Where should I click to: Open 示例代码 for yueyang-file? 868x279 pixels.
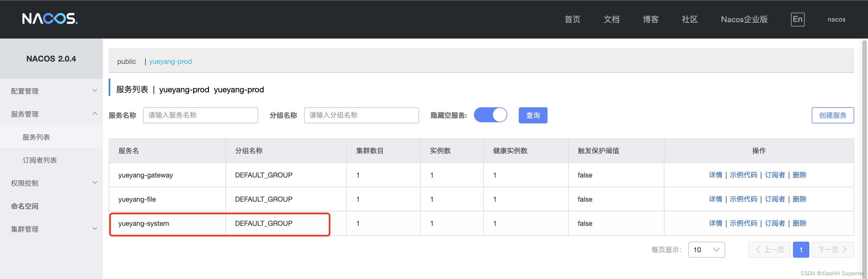click(x=743, y=199)
